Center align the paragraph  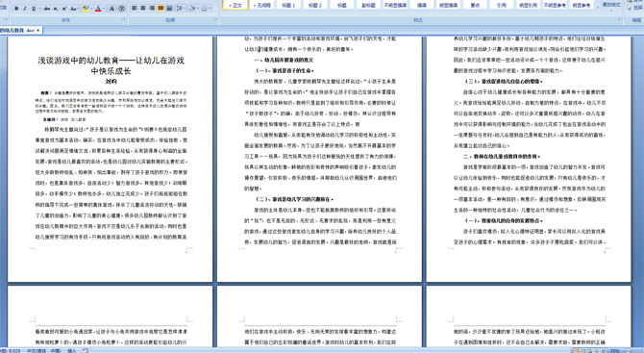(143, 9)
